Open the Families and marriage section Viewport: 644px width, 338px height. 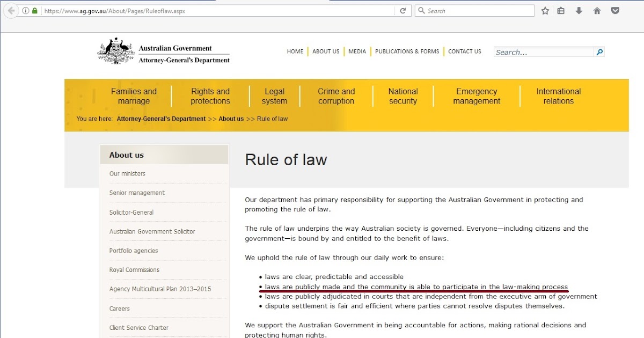coord(134,95)
